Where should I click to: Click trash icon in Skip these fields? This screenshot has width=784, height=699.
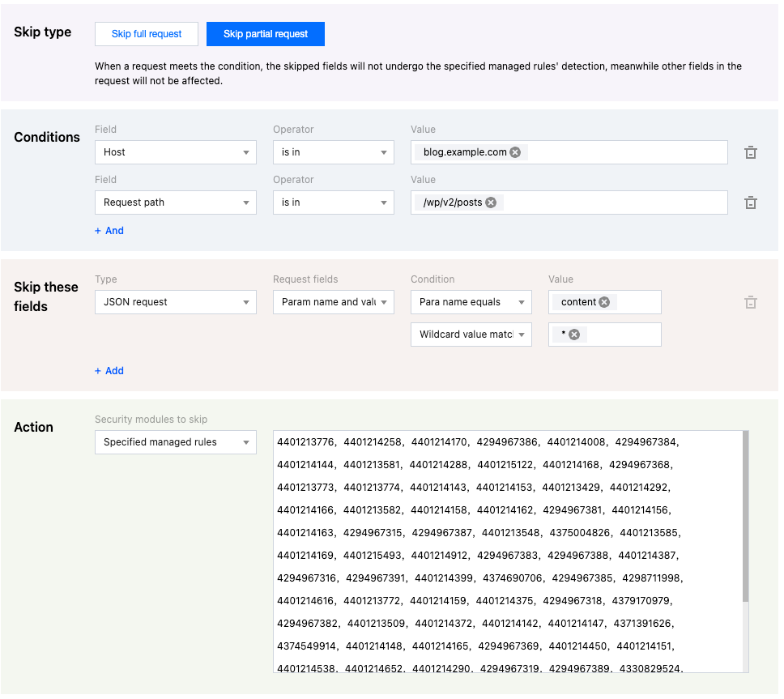point(750,302)
